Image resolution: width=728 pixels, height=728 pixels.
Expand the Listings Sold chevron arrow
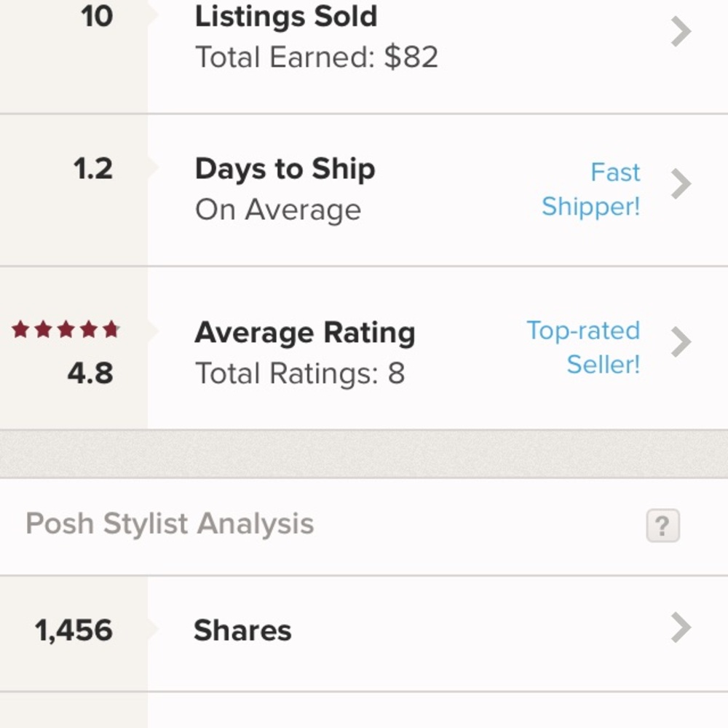click(681, 33)
